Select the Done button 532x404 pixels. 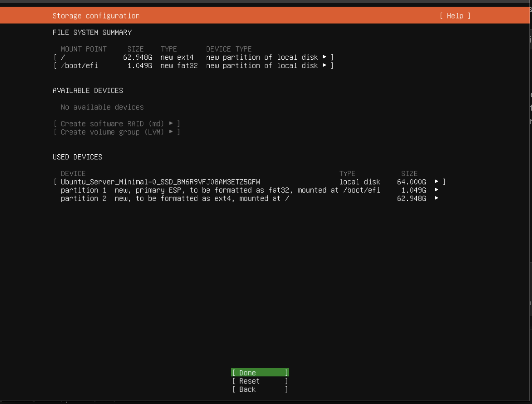click(x=259, y=372)
